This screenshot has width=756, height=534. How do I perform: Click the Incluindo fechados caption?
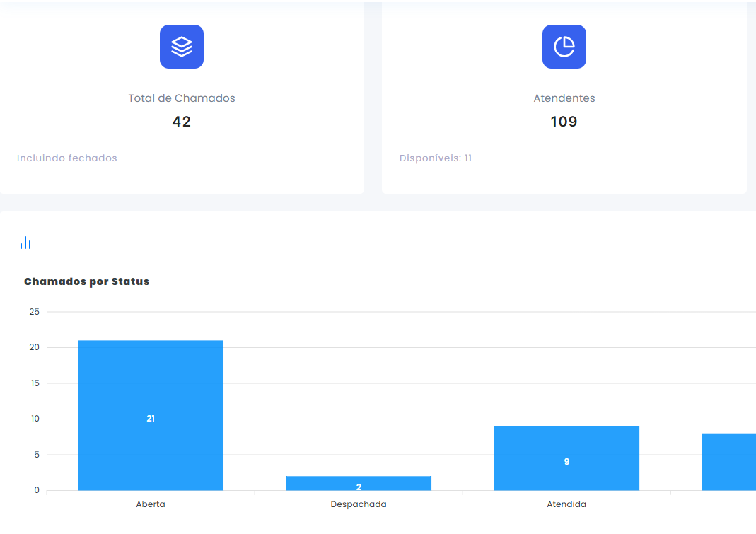tap(67, 158)
